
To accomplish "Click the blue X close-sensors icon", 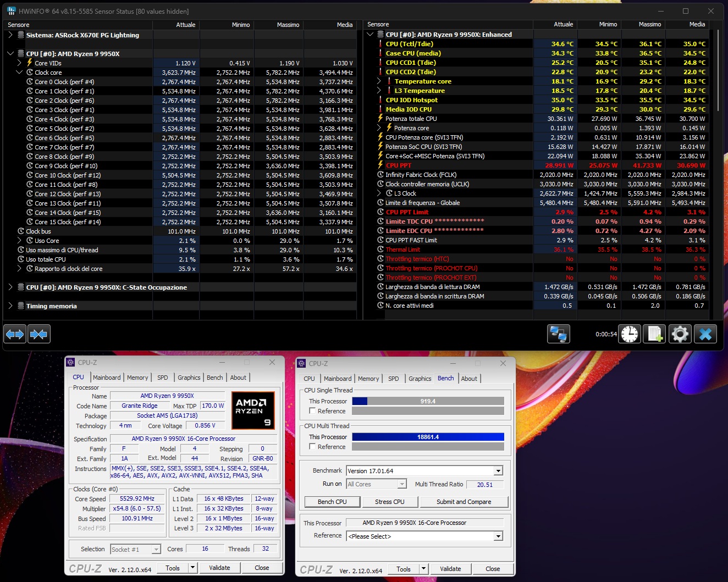I will click(705, 334).
